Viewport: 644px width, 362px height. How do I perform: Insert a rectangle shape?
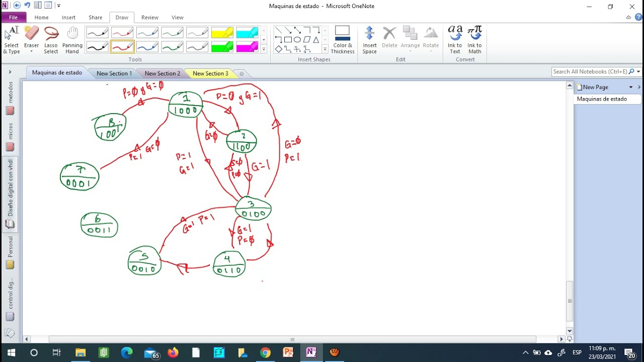coord(288,40)
